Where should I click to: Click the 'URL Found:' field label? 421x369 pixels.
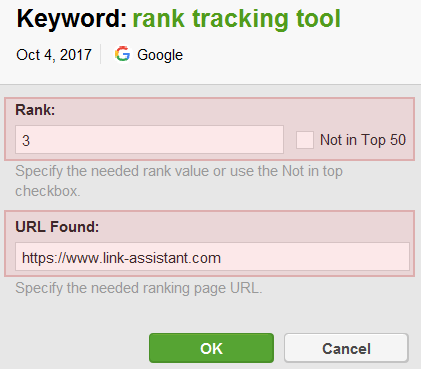coord(57,227)
